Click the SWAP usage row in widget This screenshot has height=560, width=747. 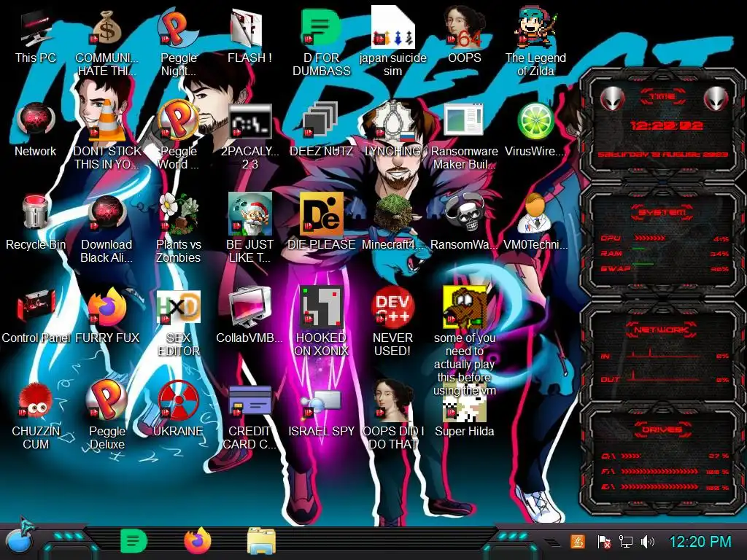(664, 268)
